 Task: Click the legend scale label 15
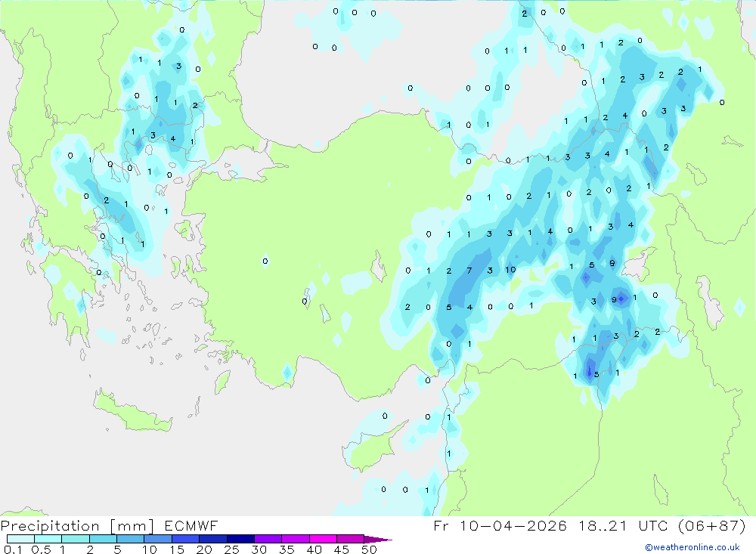click(x=176, y=549)
